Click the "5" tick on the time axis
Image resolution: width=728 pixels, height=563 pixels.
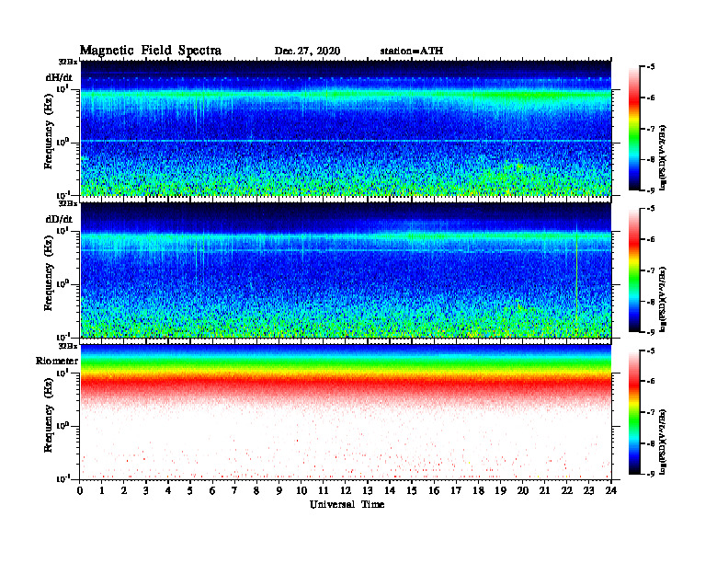tap(190, 491)
